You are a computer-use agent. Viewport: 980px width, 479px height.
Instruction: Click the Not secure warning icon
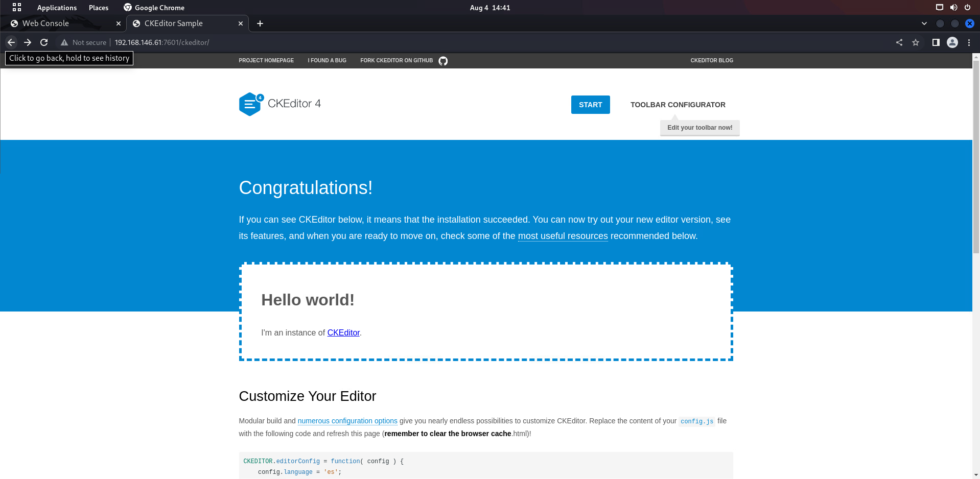[64, 42]
